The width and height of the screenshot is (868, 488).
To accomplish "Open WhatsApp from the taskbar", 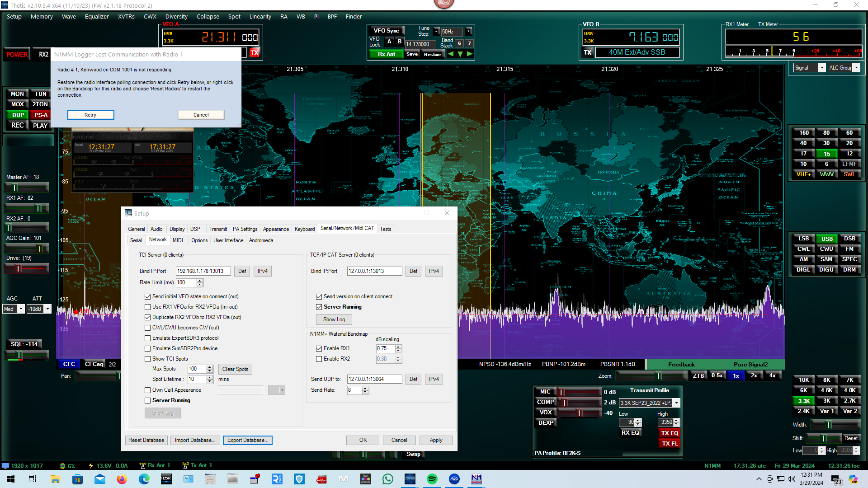I will click(x=388, y=479).
